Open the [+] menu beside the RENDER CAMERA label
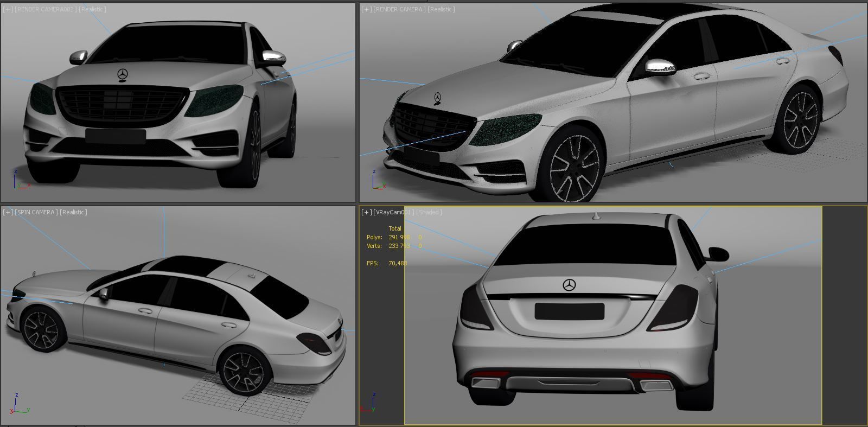The width and height of the screenshot is (868, 427). (x=367, y=9)
